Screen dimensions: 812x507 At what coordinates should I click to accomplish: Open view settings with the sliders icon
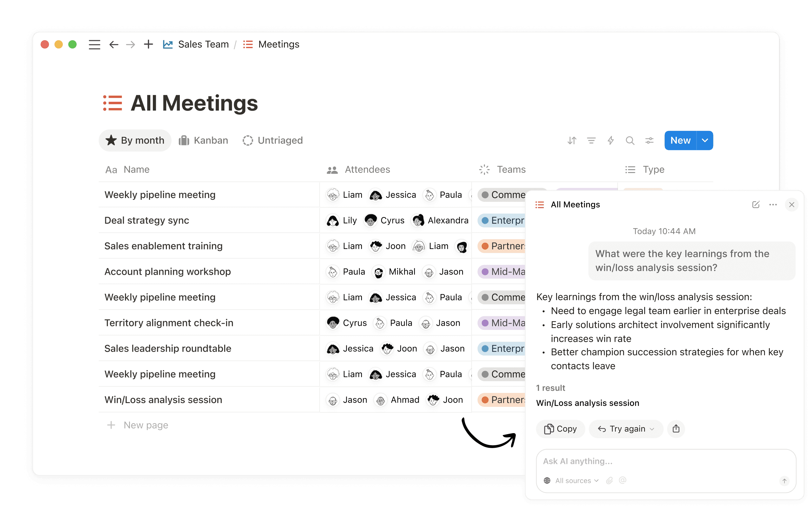649,140
